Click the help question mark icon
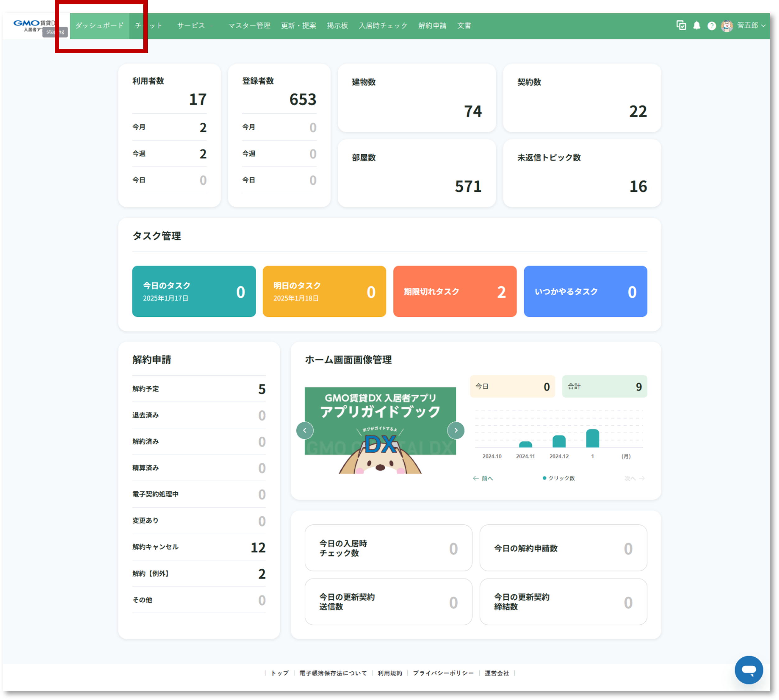Image resolution: width=779 pixels, height=700 pixels. tap(712, 26)
